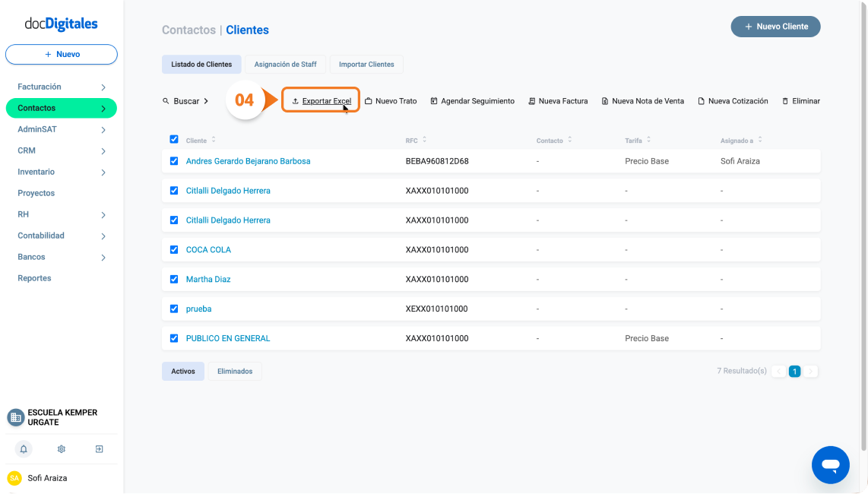Click the vertical page scrollbar
The height and width of the screenshot is (494, 868).
coord(863,227)
